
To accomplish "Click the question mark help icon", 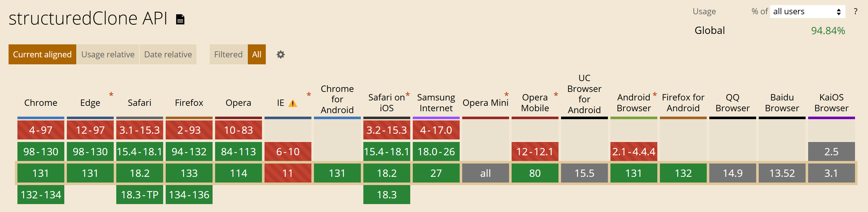I will click(x=855, y=12).
